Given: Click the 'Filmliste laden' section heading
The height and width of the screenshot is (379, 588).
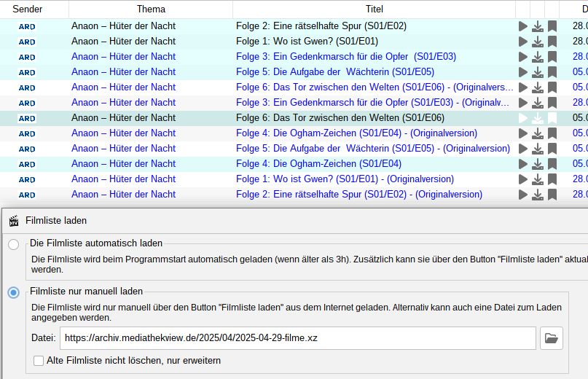Looking at the screenshot, I should (56, 221).
